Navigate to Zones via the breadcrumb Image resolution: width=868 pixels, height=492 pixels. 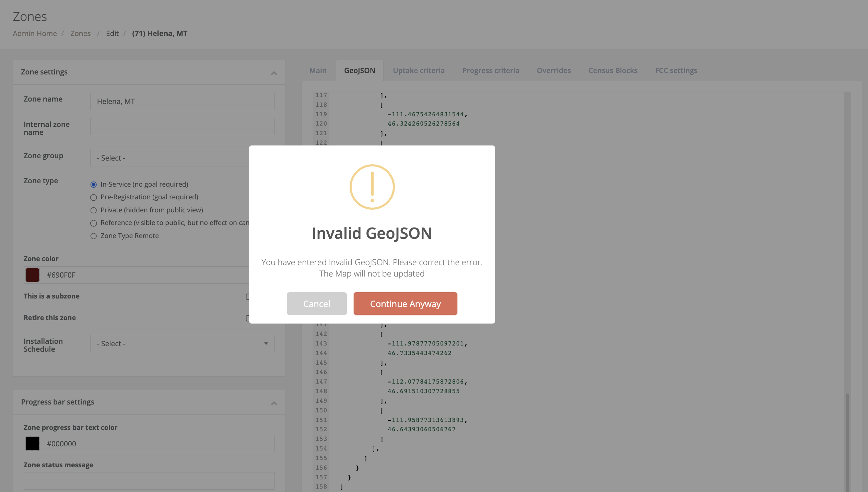(80, 33)
